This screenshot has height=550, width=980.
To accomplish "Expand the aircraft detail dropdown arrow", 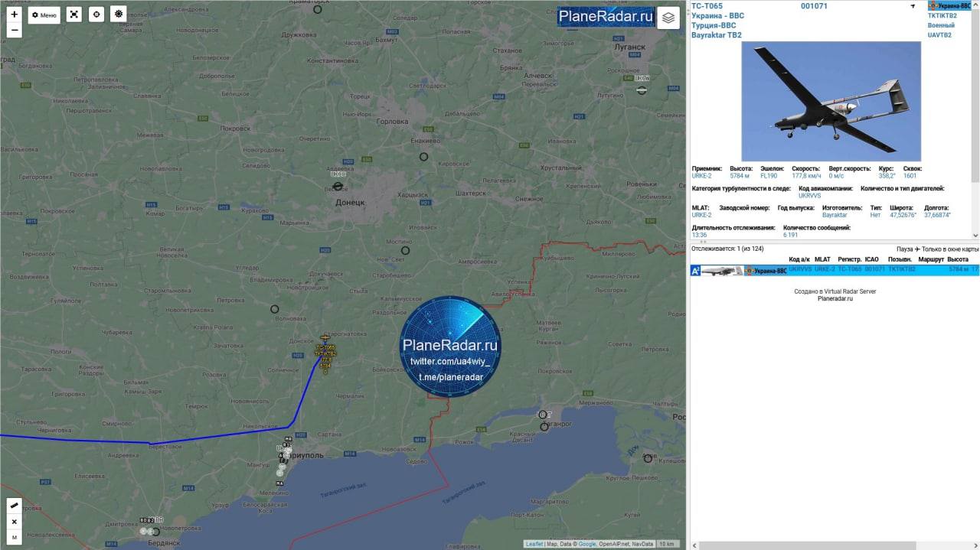I will [x=912, y=6].
